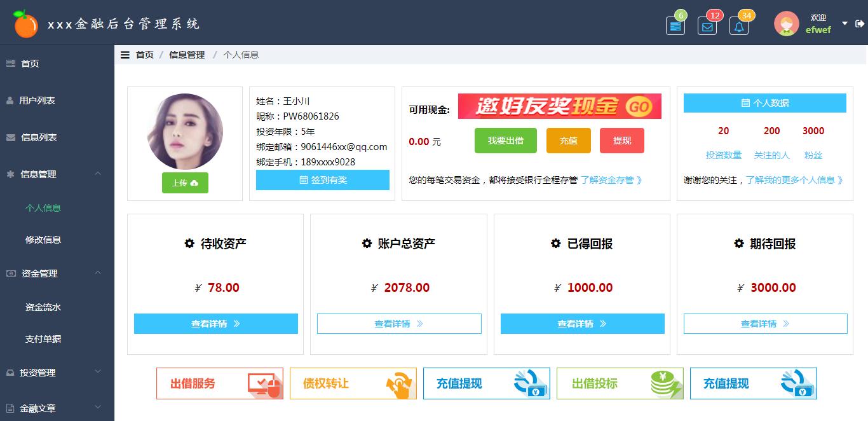The width and height of the screenshot is (868, 421).
Task: Select 资金流水 submenu item
Action: (43, 307)
